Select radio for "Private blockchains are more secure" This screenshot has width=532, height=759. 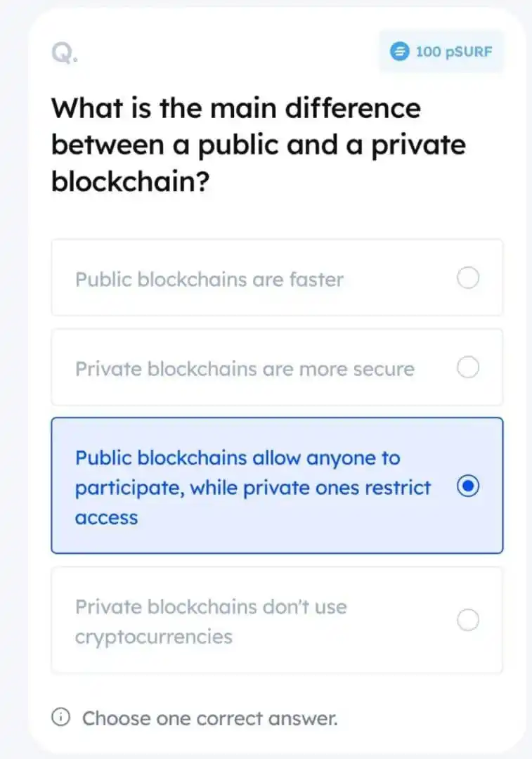click(x=468, y=368)
